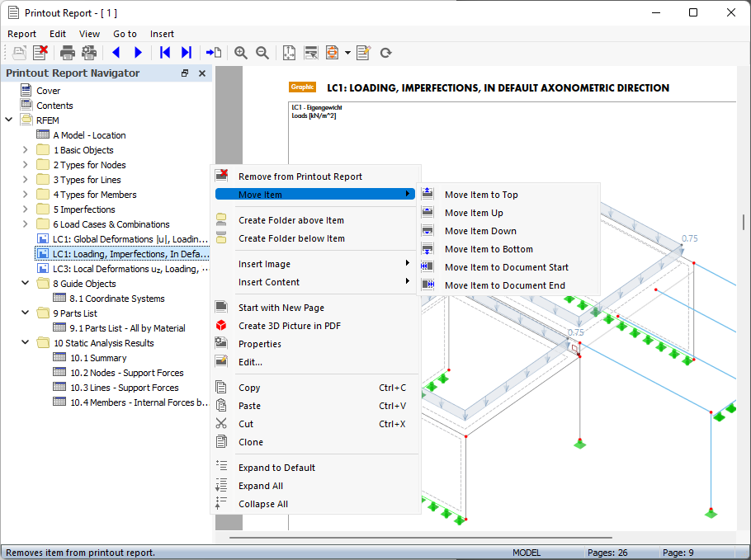
Task: Click the print settings printer icon
Action: 89,53
